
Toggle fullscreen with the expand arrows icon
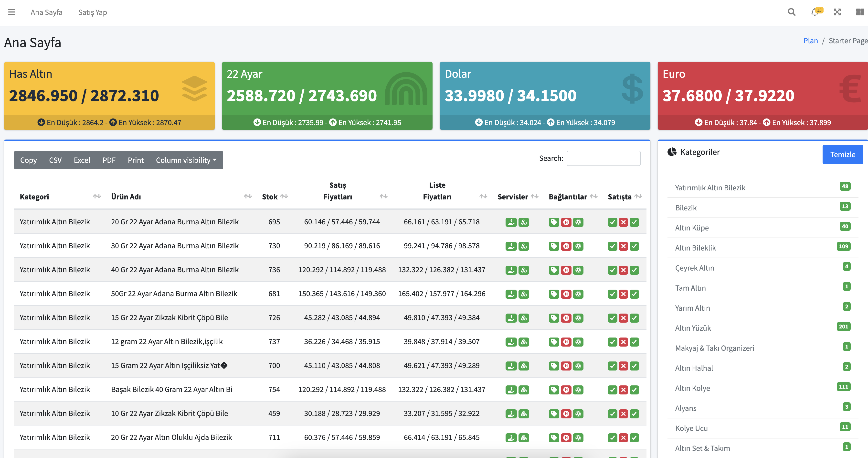pyautogui.click(x=837, y=12)
